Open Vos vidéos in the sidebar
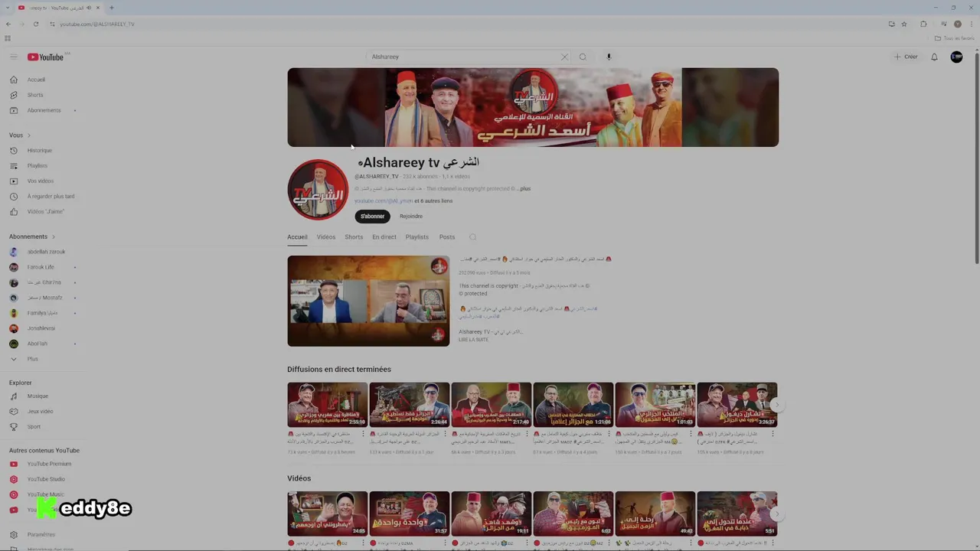The image size is (980, 551). (41, 181)
